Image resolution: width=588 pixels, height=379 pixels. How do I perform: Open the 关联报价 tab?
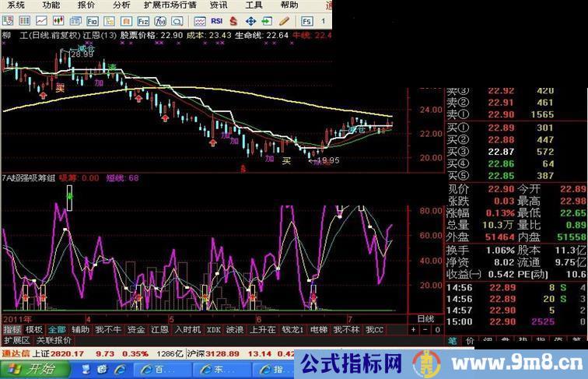tap(54, 340)
